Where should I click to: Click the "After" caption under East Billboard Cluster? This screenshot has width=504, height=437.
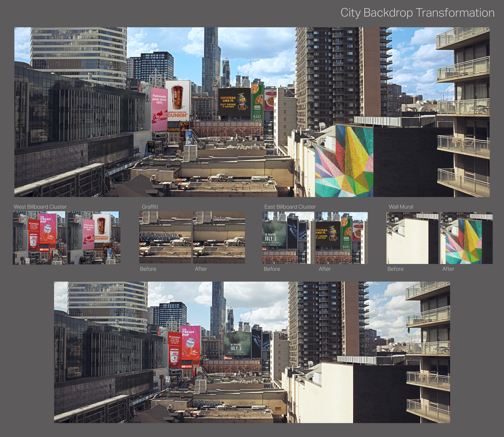[325, 269]
